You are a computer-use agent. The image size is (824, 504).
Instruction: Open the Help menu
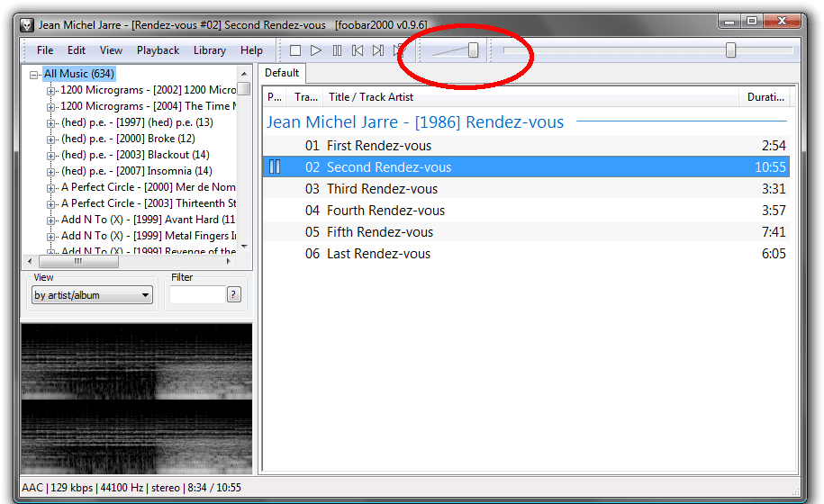(251, 50)
